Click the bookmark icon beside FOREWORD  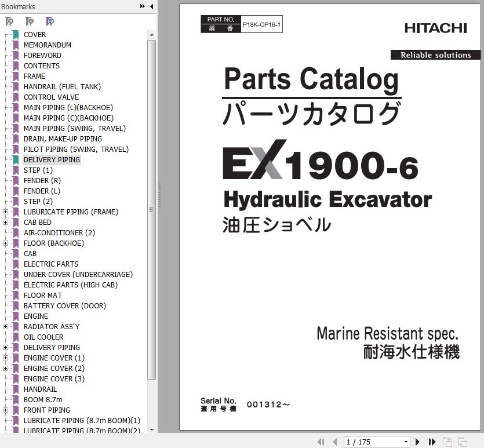pyautogui.click(x=16, y=56)
